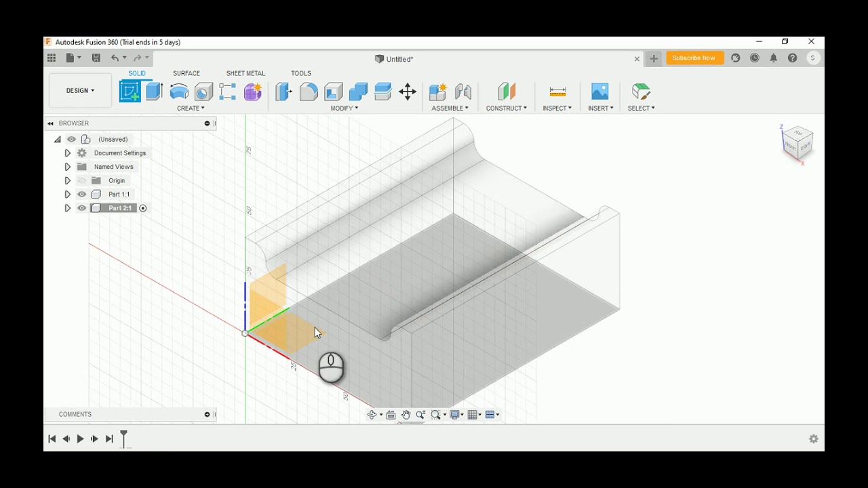Open the Job Status clock icon
This screenshot has width=868, height=488.
pos(755,58)
